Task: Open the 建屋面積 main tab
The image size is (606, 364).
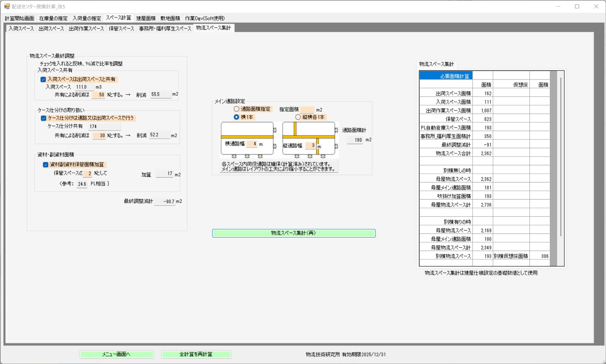Action: (x=146, y=18)
